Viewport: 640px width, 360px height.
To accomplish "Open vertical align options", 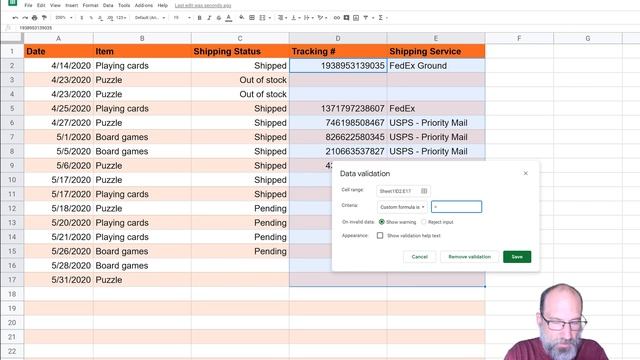I will 295,18.
